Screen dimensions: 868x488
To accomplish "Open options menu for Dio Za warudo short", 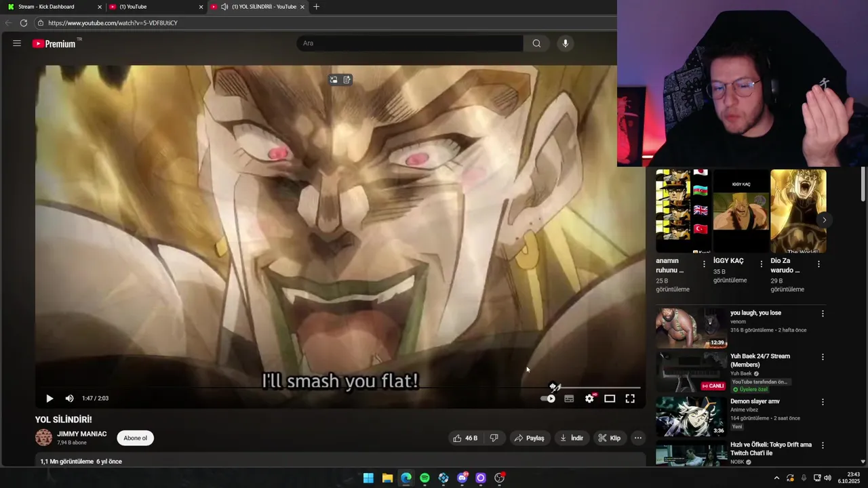I will pyautogui.click(x=818, y=264).
